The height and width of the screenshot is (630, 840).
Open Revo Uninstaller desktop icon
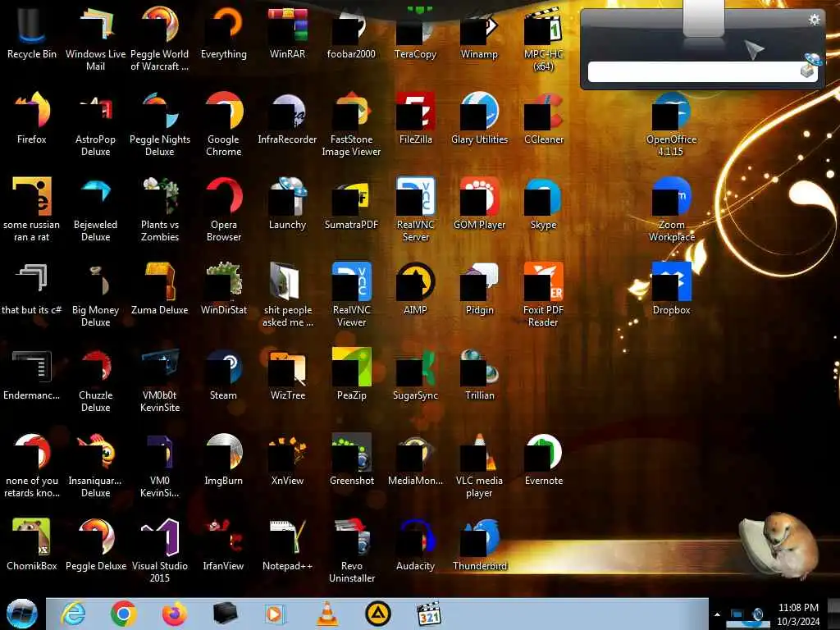[351, 550]
